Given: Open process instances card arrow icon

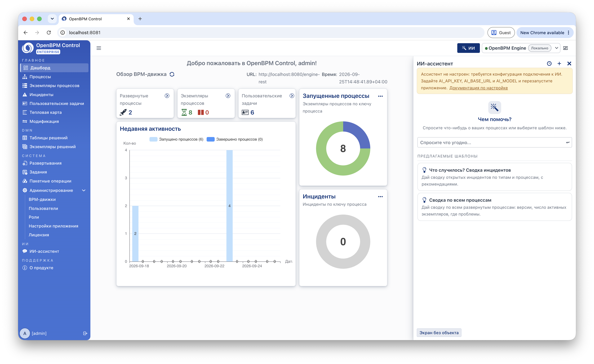Looking at the screenshot, I should point(228,96).
